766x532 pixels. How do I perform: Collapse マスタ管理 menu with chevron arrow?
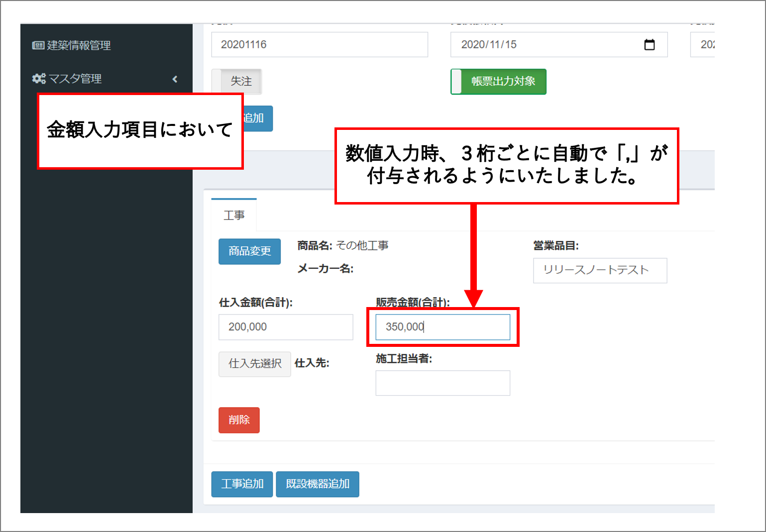(x=175, y=79)
